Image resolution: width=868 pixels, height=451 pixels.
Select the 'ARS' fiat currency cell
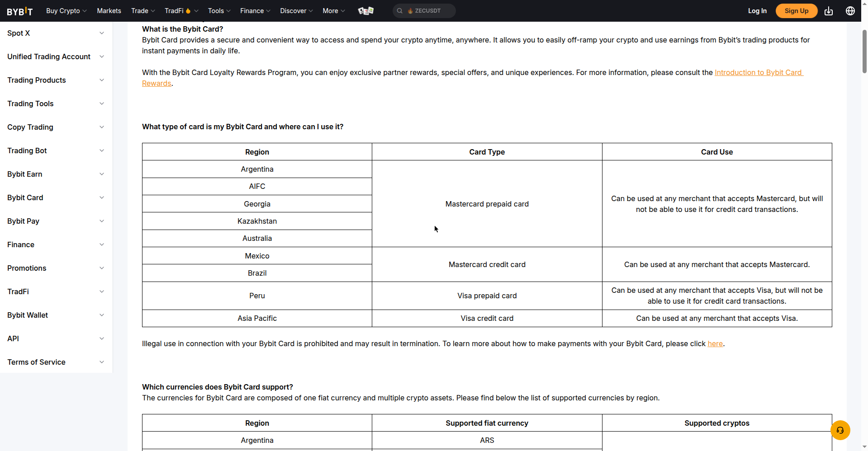click(x=487, y=440)
